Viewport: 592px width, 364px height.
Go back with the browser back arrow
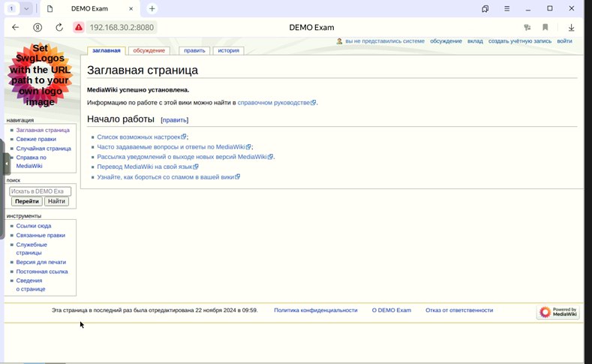16,27
